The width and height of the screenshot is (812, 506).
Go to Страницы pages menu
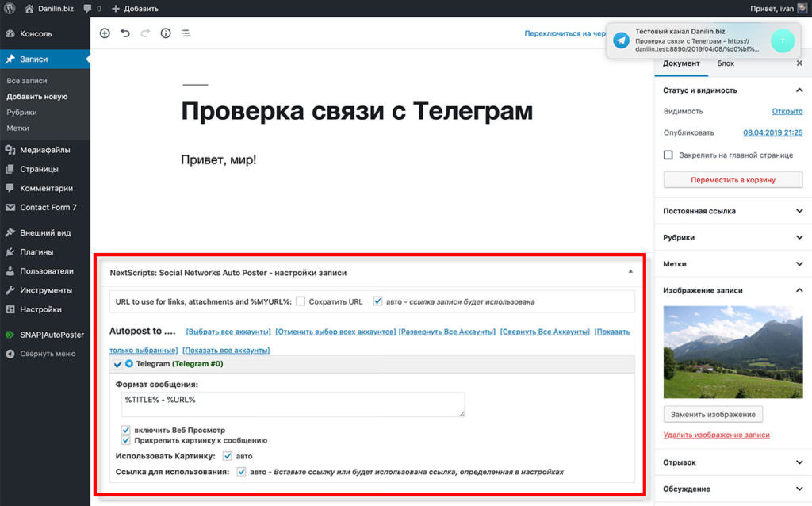pos(45,169)
